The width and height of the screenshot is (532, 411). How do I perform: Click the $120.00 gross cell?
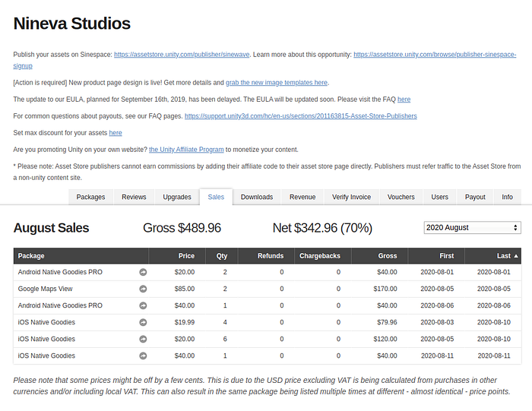pyautogui.click(x=385, y=339)
